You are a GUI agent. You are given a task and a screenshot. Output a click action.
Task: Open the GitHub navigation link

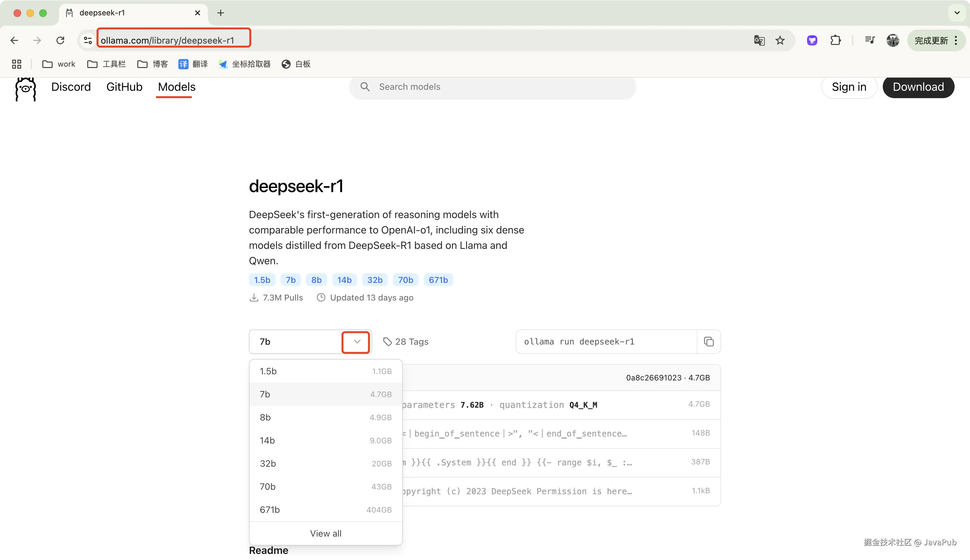pyautogui.click(x=124, y=87)
